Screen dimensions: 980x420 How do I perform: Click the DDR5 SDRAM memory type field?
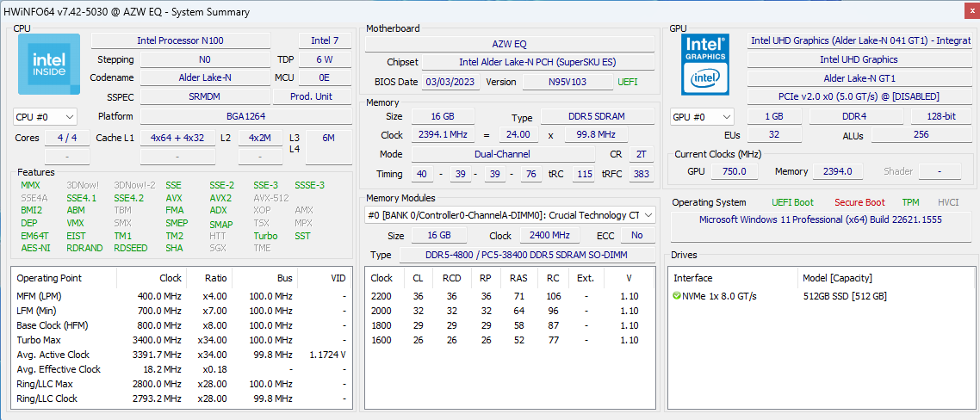tap(598, 116)
